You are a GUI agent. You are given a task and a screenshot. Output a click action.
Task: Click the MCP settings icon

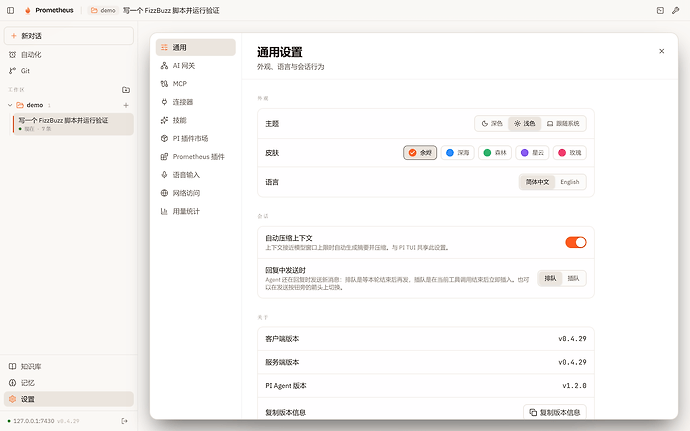[x=164, y=84]
